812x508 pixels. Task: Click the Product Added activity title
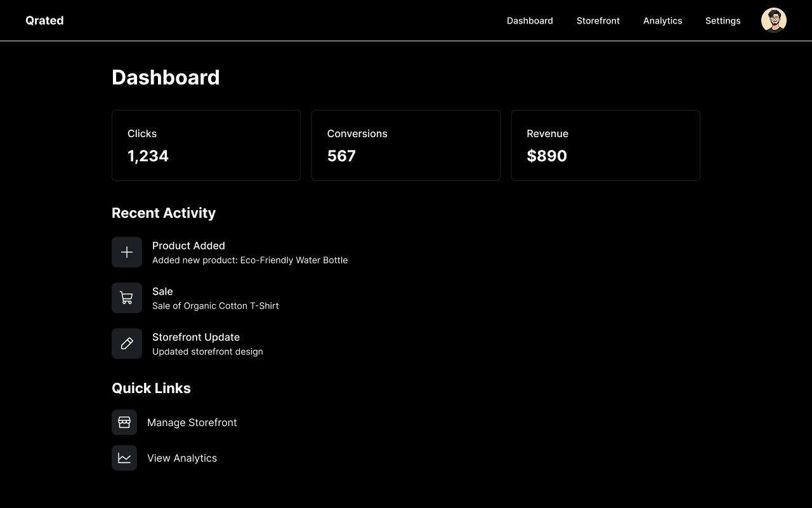(188, 246)
